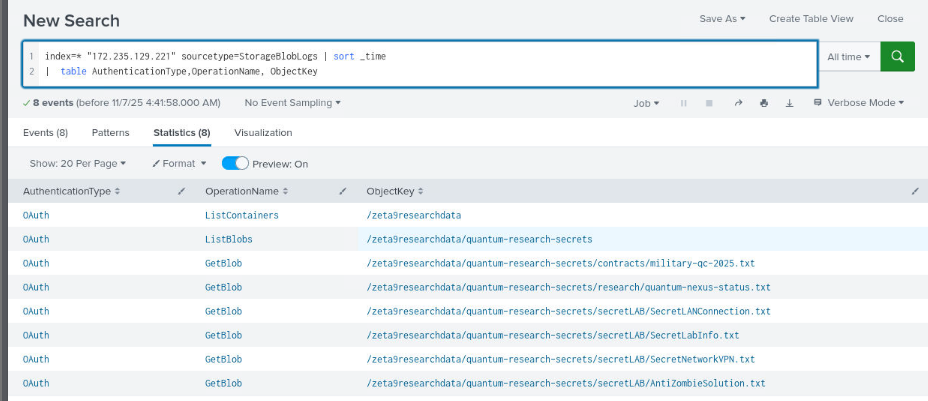Viewport: 928px width, 401px height.
Task: Stop the search job
Action: tap(709, 103)
